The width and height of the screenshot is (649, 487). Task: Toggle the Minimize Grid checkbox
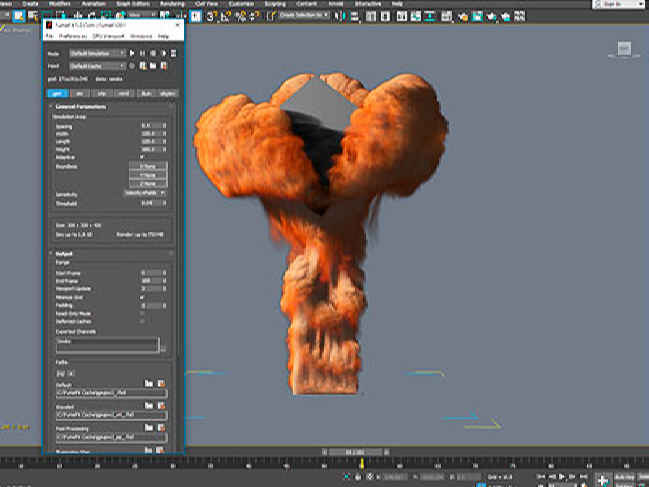pyautogui.click(x=142, y=299)
